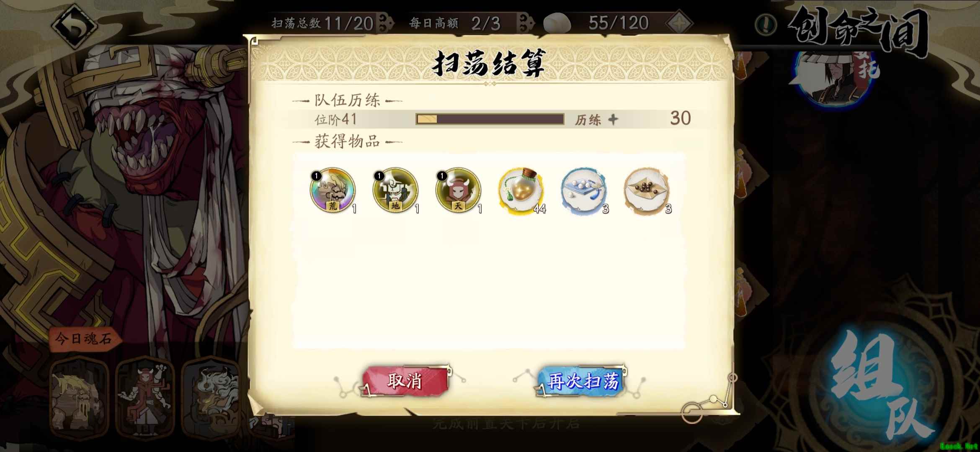Open the 天 rank horned soul stone reward
The height and width of the screenshot is (452, 980).
pos(458,190)
